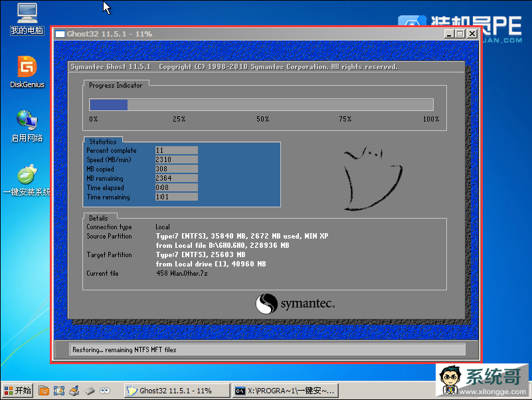Click the 开始 Start button
Screen dimensions: 532x400
(18, 391)
